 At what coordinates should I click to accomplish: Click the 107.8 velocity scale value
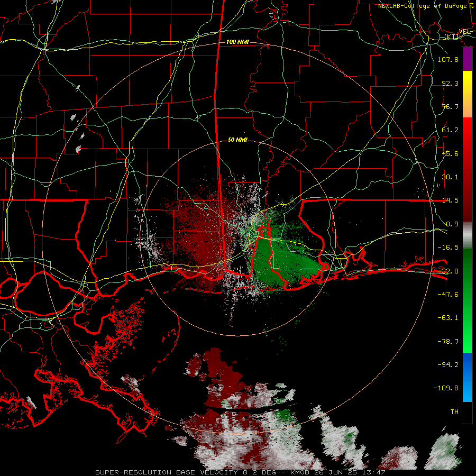tap(448, 59)
